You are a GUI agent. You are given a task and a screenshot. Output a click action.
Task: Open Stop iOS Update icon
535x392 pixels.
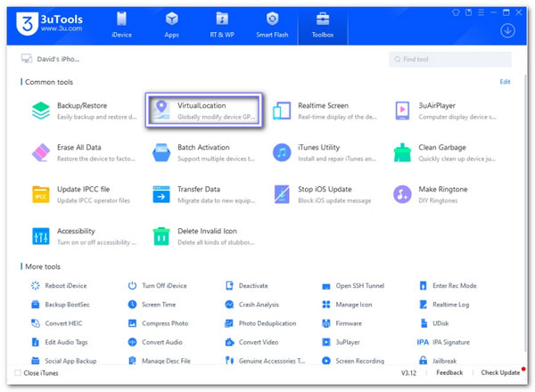282,194
